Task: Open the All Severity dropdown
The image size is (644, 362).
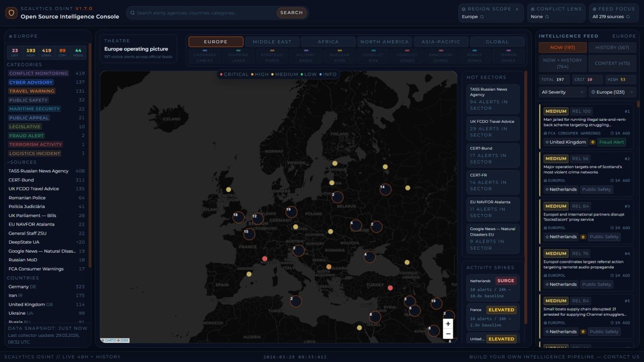Action: click(x=562, y=92)
